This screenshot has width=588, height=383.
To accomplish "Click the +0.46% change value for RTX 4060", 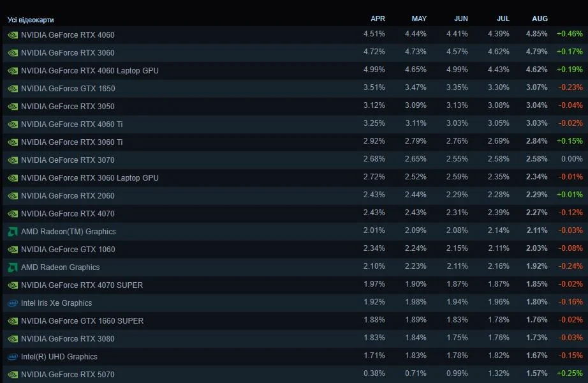I will click(570, 34).
